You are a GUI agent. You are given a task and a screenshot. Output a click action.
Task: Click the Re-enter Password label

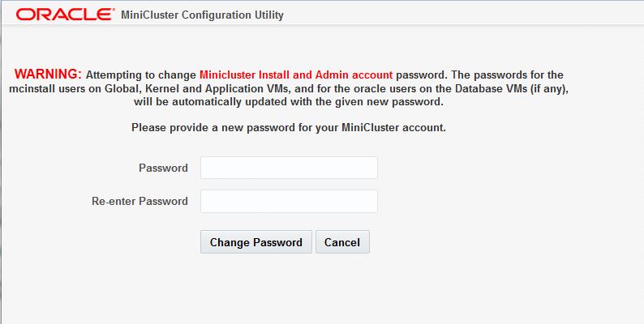140,201
